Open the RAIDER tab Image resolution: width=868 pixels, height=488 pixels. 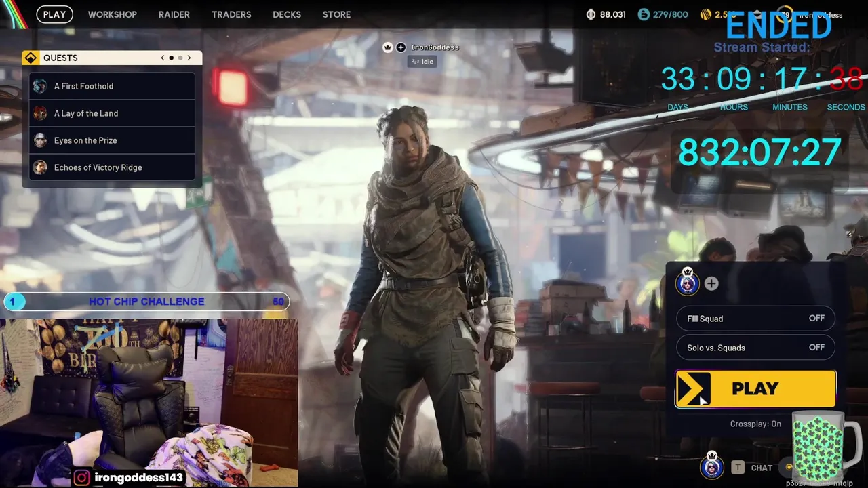pos(174,14)
